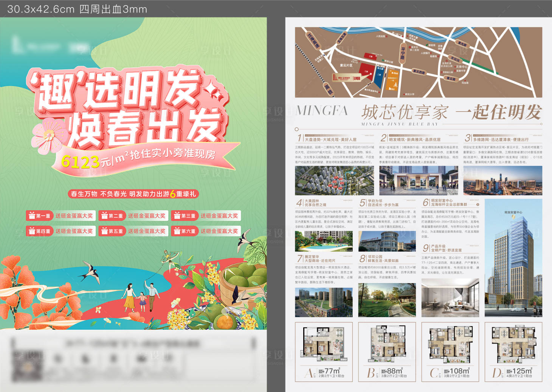Open the school building photo
Image resolution: width=552 pixels, height=392 pixels.
387,241
